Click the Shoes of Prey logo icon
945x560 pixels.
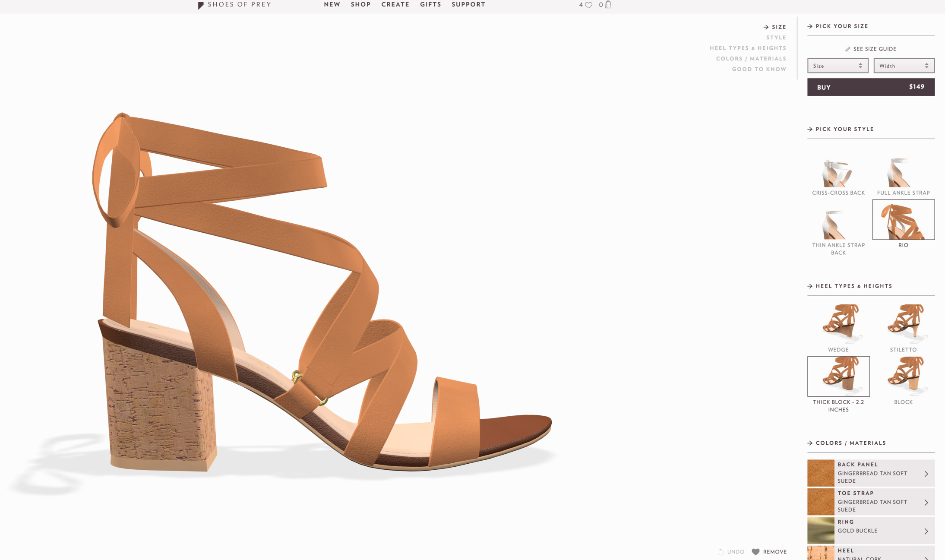(201, 5)
